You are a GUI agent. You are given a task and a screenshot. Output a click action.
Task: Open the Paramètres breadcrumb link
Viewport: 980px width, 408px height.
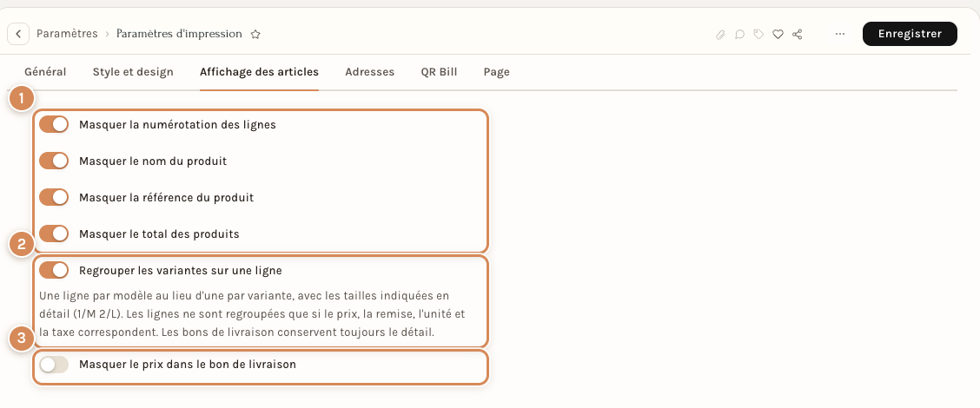click(67, 34)
